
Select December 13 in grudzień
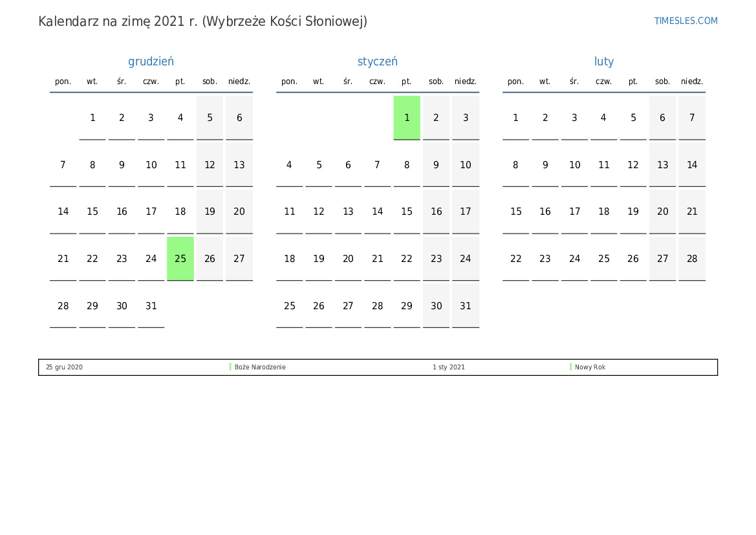239,165
